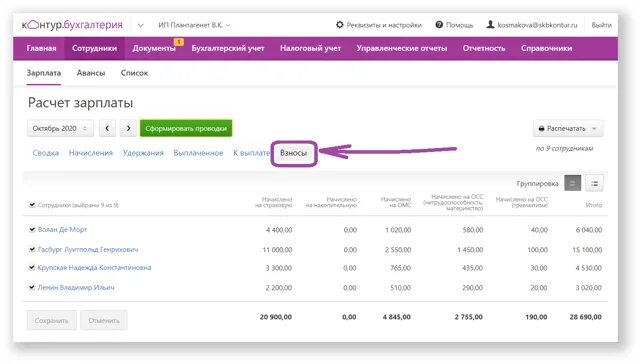Uncheck Ленин Владимир Ильич checkbox

click(x=32, y=287)
